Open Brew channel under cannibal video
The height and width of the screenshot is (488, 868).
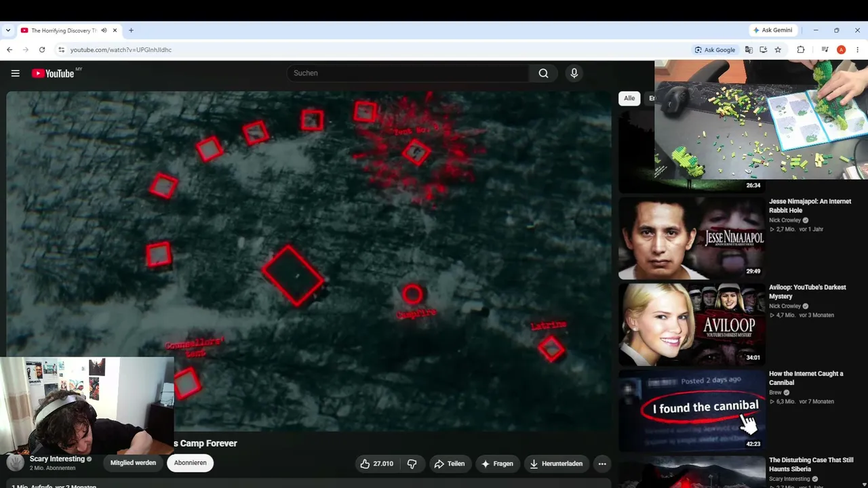[x=776, y=392]
